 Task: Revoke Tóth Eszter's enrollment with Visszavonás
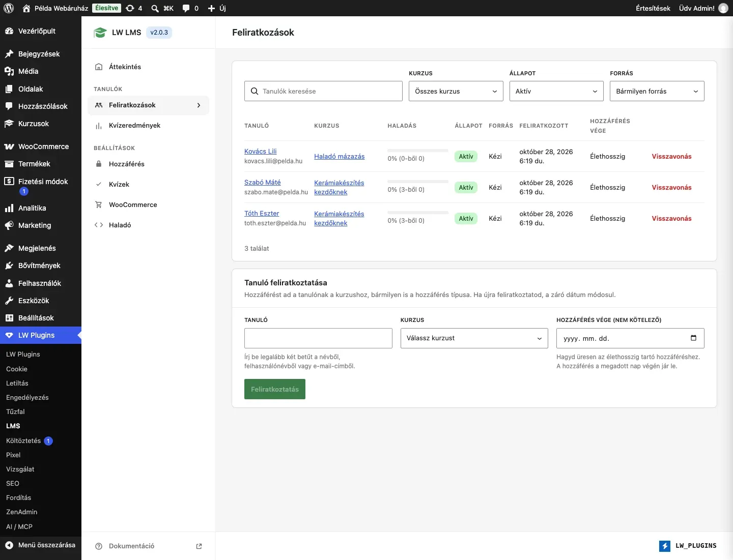[x=671, y=219]
